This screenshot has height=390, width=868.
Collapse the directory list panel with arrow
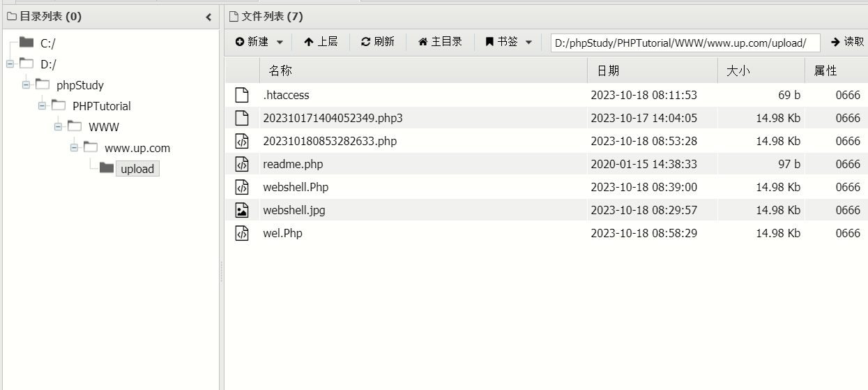[208, 17]
